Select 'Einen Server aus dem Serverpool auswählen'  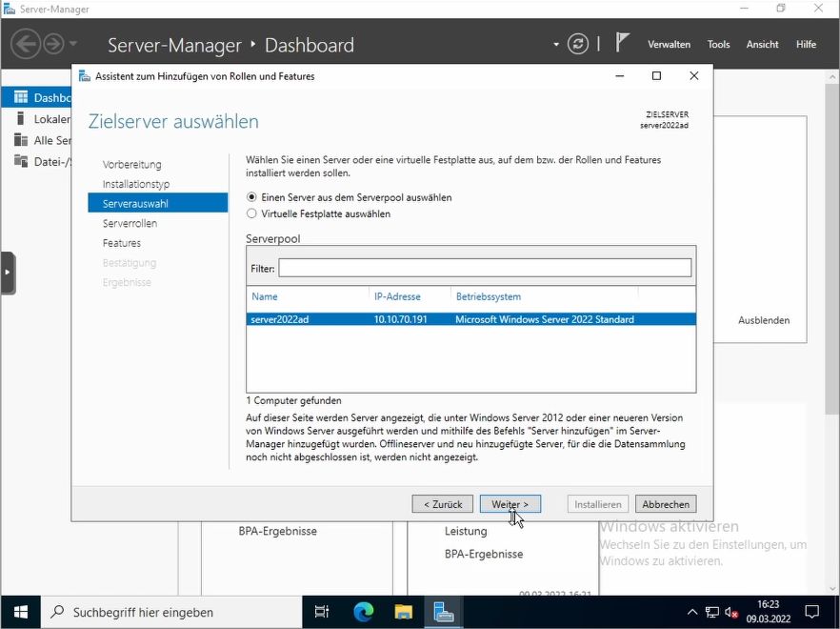[x=251, y=197]
